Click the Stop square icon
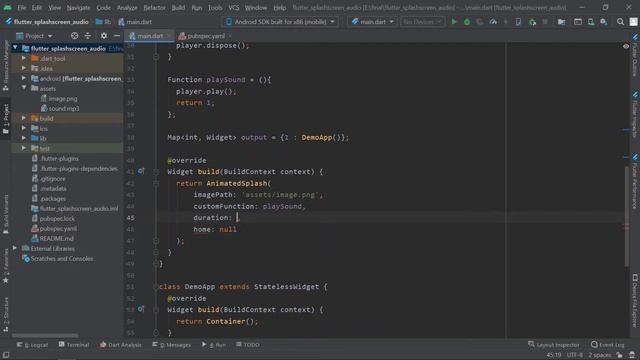Image resolution: width=640 pixels, height=360 pixels. (544, 22)
